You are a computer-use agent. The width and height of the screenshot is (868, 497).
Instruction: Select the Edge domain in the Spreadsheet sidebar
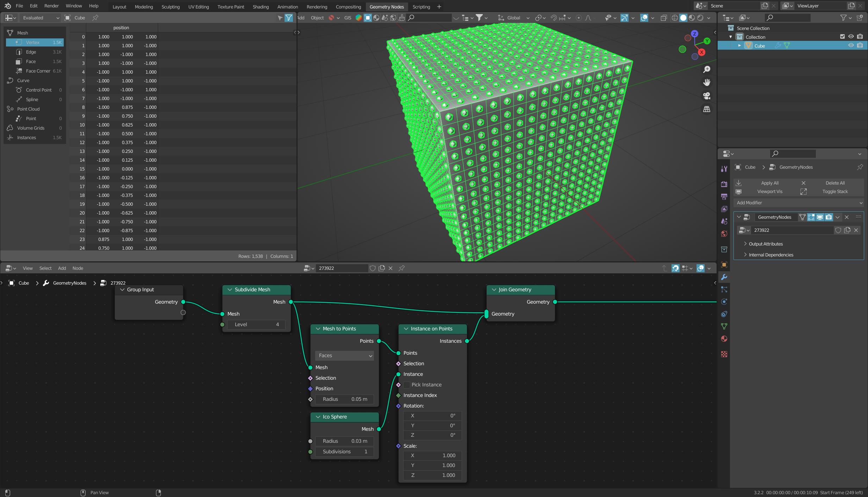pyautogui.click(x=32, y=52)
